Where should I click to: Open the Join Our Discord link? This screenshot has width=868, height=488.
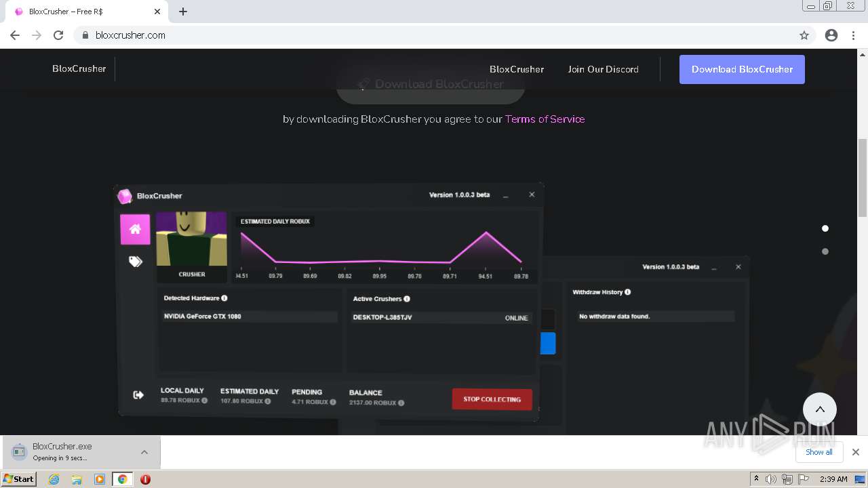(604, 69)
